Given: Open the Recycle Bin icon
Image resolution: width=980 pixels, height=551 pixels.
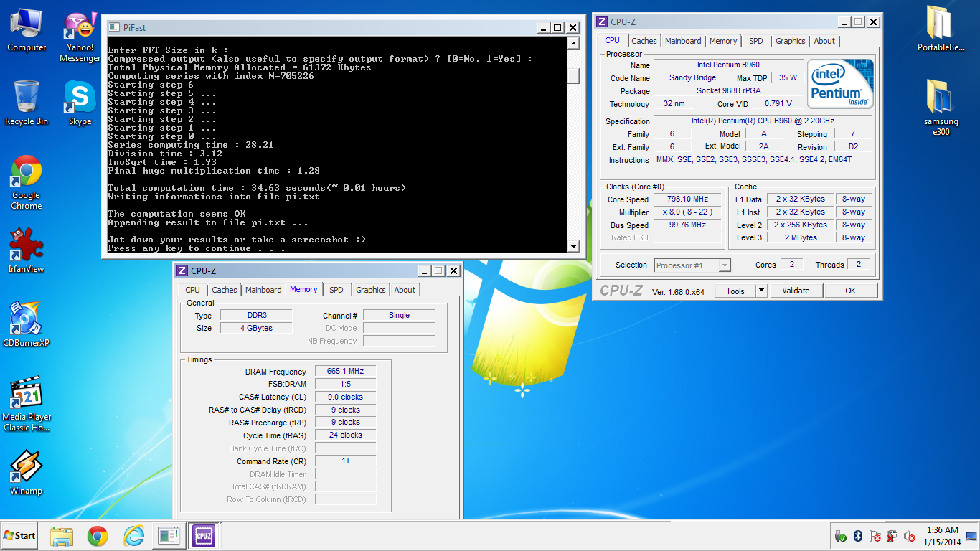Looking at the screenshot, I should tap(27, 103).
